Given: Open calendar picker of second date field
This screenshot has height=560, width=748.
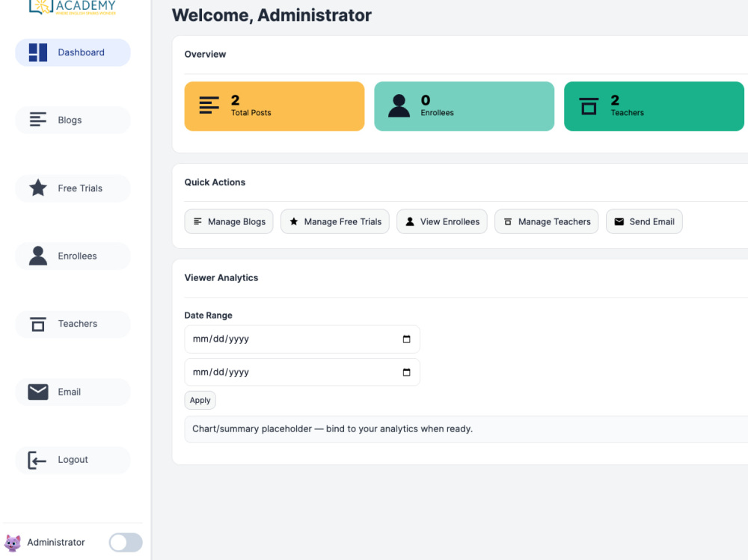Looking at the screenshot, I should [406, 372].
